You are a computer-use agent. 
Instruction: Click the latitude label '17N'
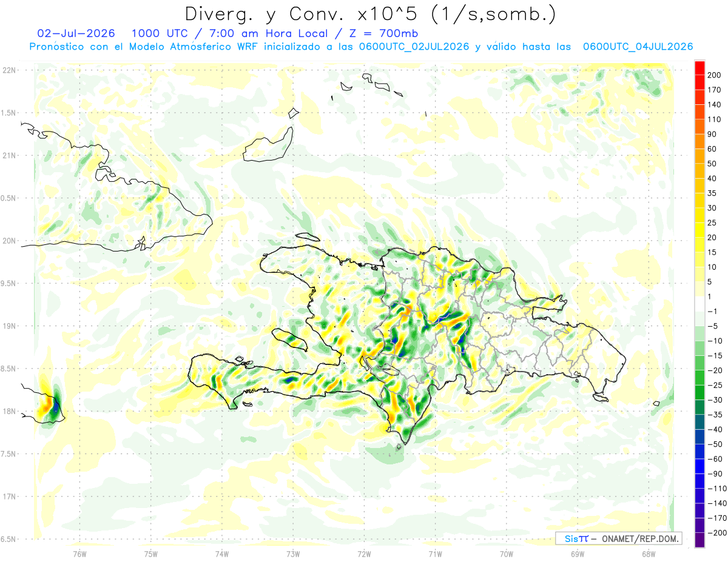[9, 497]
